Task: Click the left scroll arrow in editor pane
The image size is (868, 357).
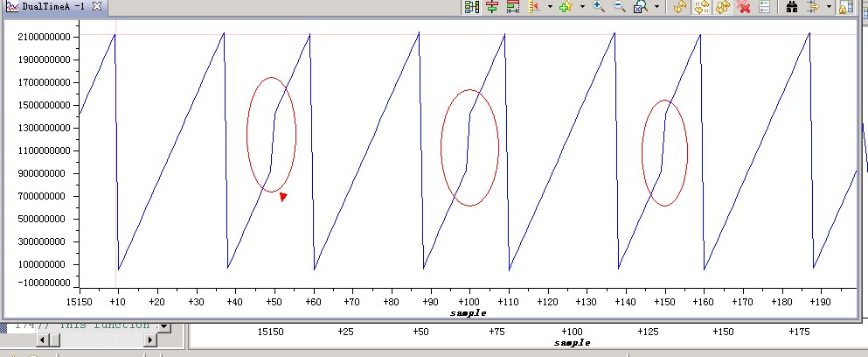Action: click(x=41, y=339)
